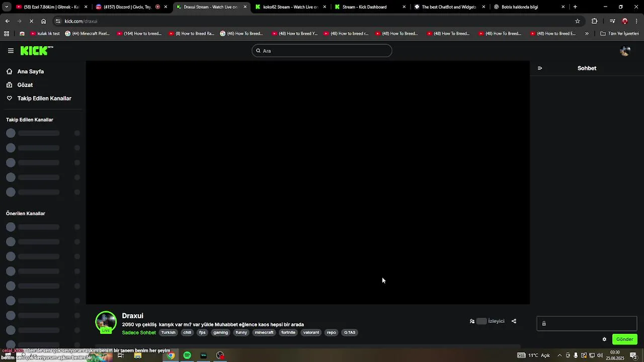Open the Sadece Sohbet category link

tap(139, 333)
